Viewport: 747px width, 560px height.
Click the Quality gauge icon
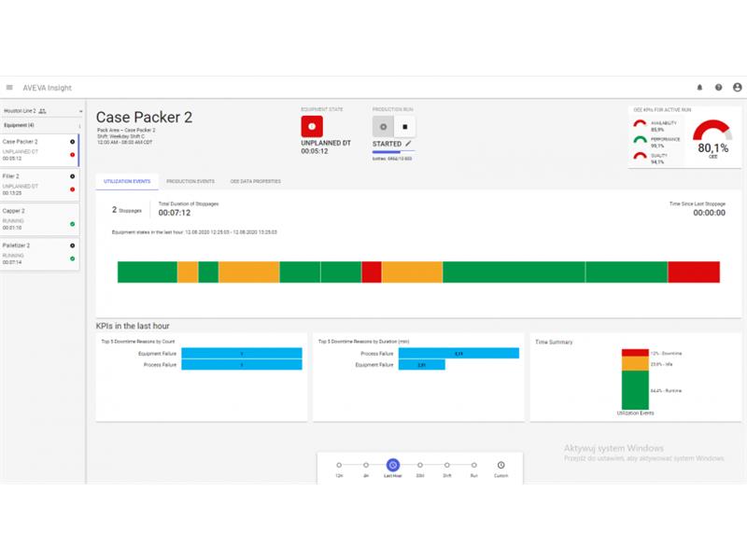click(x=640, y=156)
